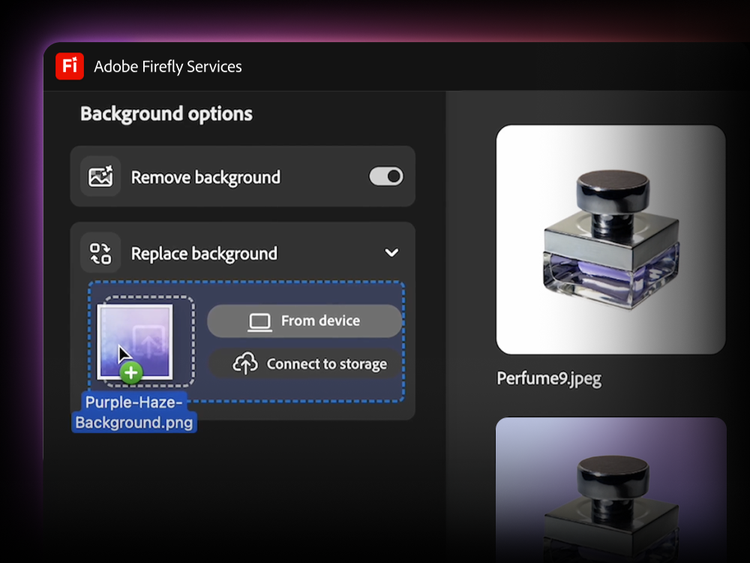The image size is (750, 563).
Task: Click the Replace background section label
Action: point(204,254)
